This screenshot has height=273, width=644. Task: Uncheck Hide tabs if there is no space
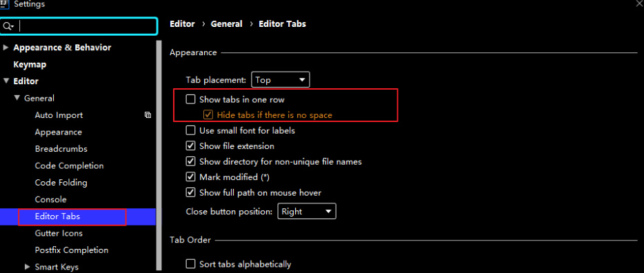[x=208, y=115]
